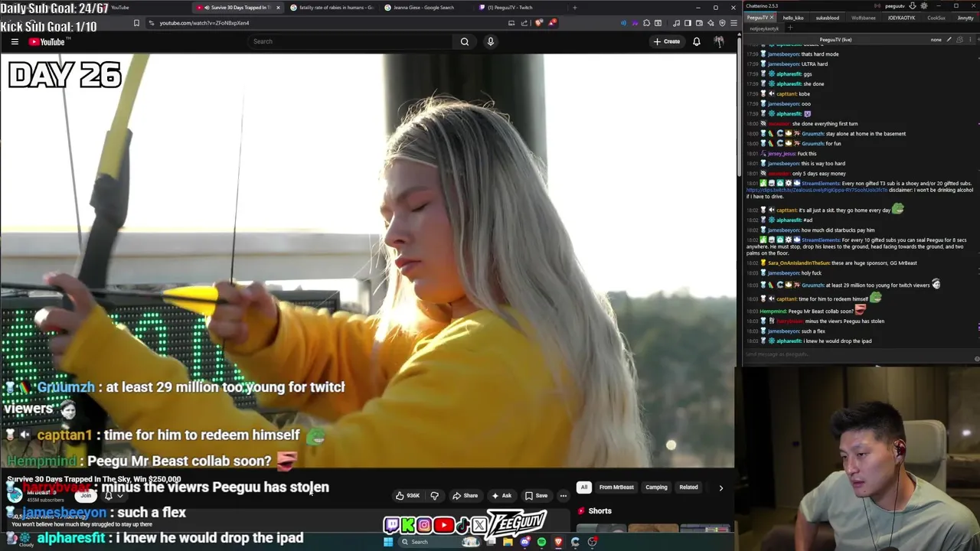Show more filter chips with right arrow

[x=720, y=487]
